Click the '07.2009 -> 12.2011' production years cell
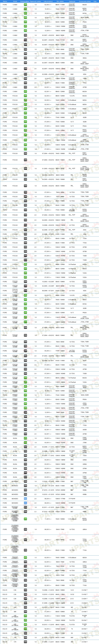Screen dimensions: 99x644 pyautogui.click(x=48, y=642)
